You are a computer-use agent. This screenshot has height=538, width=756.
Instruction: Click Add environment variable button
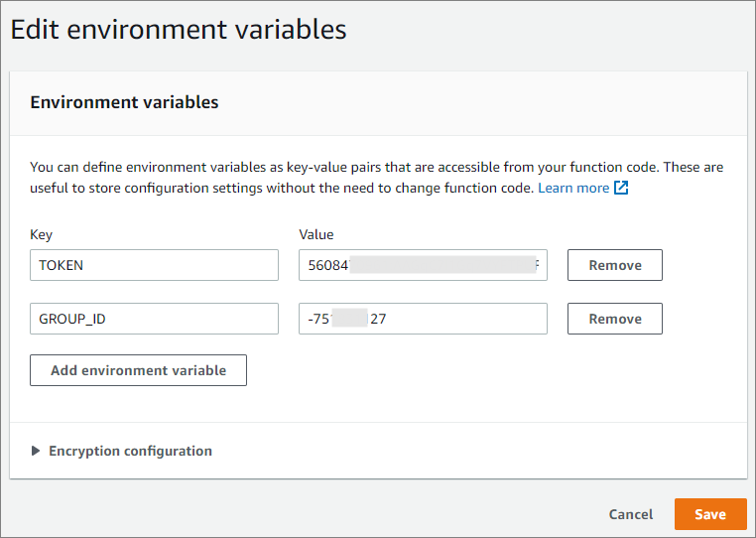click(x=138, y=370)
